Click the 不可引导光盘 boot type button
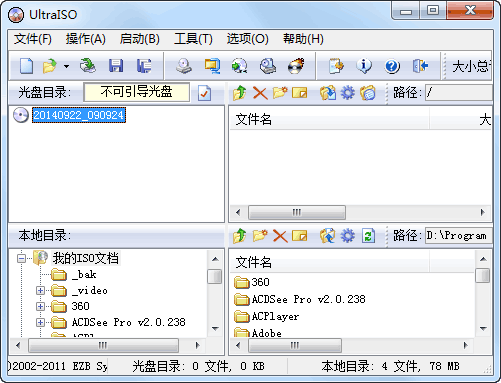 pyautogui.click(x=136, y=92)
